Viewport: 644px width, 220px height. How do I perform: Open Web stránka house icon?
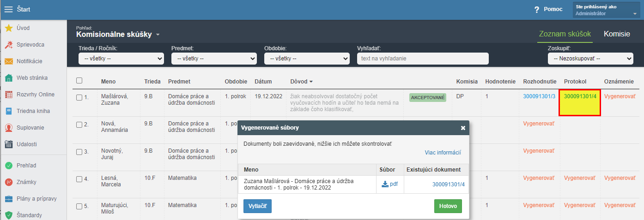click(x=8, y=78)
